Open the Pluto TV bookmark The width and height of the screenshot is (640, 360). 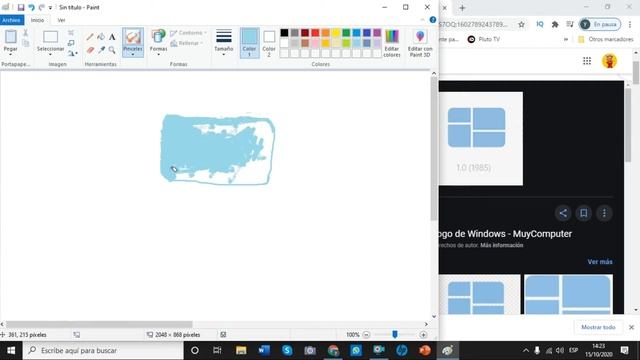(x=484, y=39)
